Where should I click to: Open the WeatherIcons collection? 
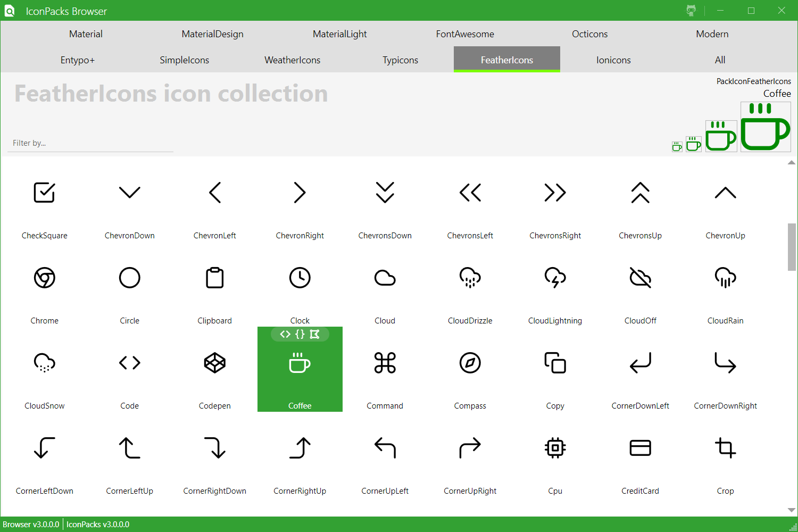tap(292, 60)
